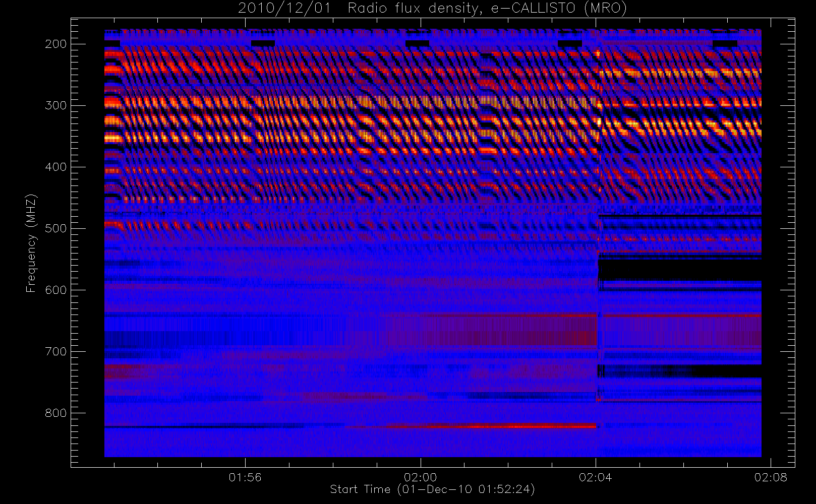The height and width of the screenshot is (504, 816).
Task: Click the 'Frequency (MHz)' axis label
Action: 31,243
